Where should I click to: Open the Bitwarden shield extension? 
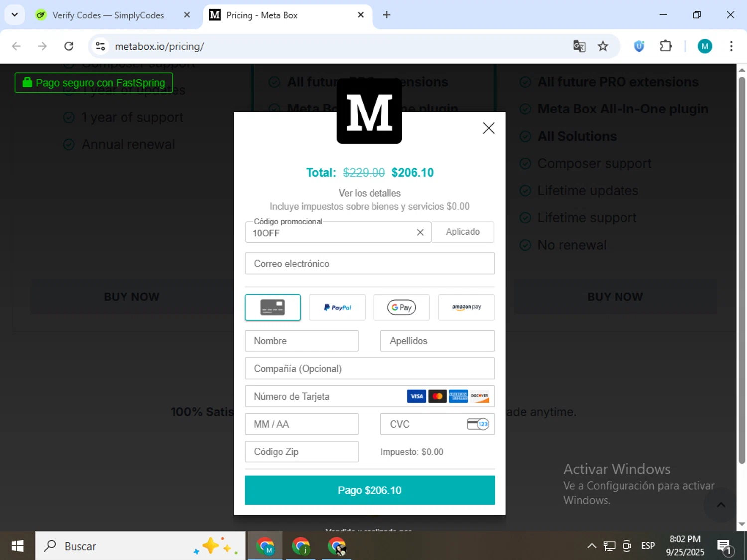[x=639, y=46]
